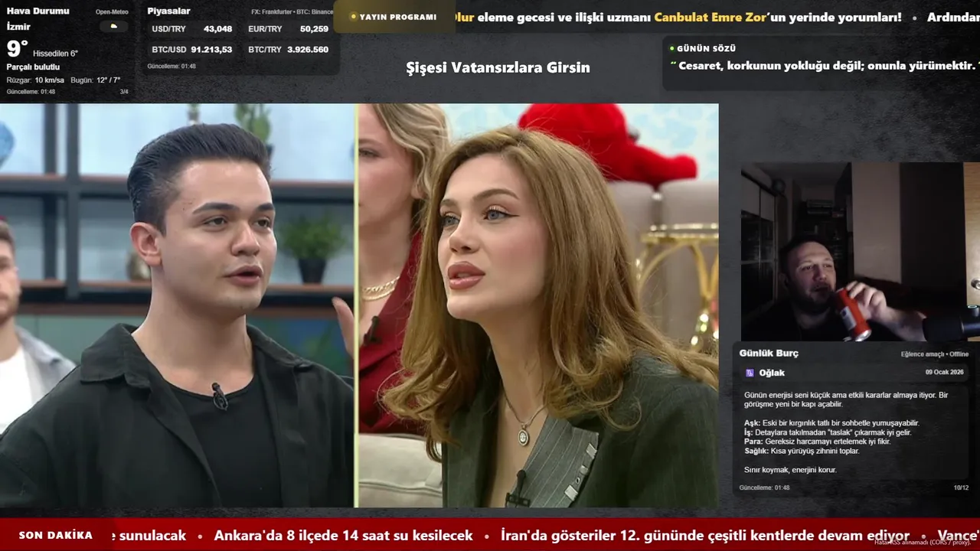Click 'Sınır koymak, enerjini korur.' text
This screenshot has width=980, height=551.
tap(790, 470)
